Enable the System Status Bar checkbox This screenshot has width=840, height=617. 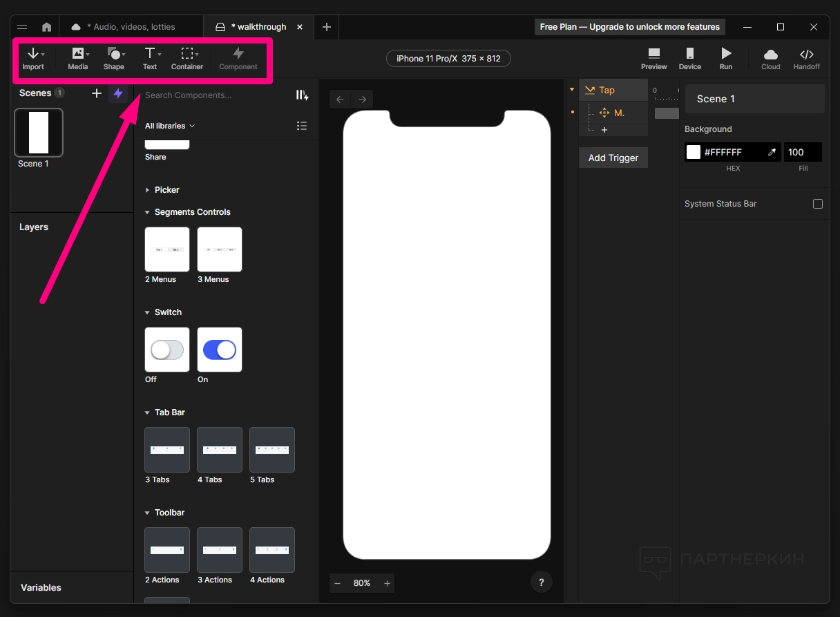818,204
